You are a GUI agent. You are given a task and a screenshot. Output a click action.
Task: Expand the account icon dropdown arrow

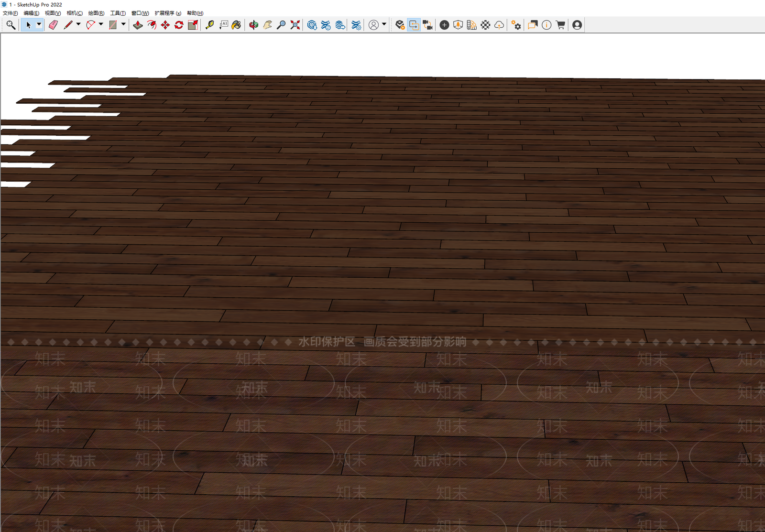click(x=384, y=24)
